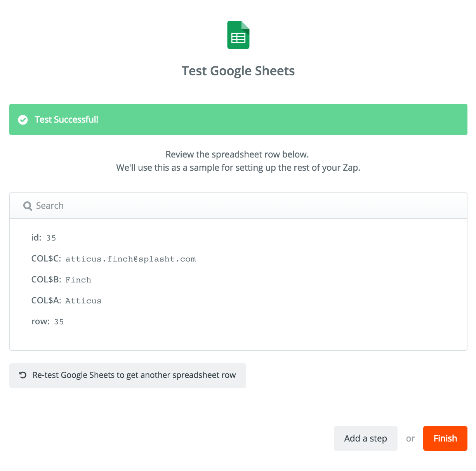
Task: Click the 'row:' field label
Action: [40, 322]
